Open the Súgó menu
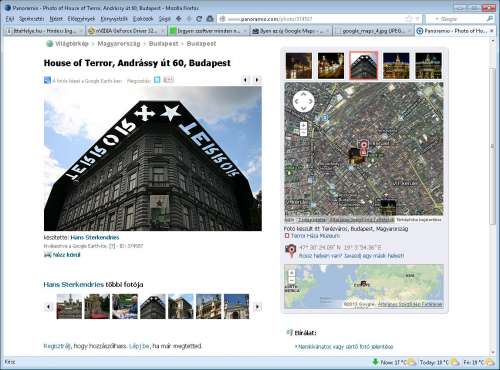Viewport: 500px width, 370px height. tap(165, 19)
